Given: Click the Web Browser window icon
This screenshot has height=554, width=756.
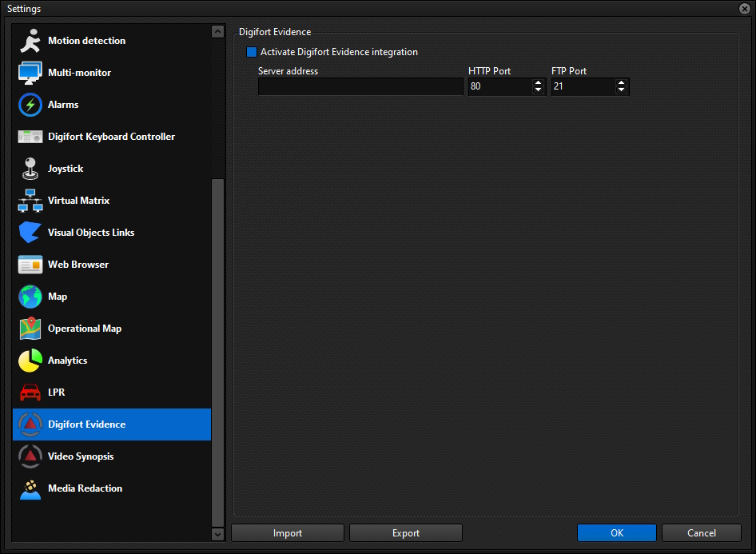Looking at the screenshot, I should click(30, 265).
